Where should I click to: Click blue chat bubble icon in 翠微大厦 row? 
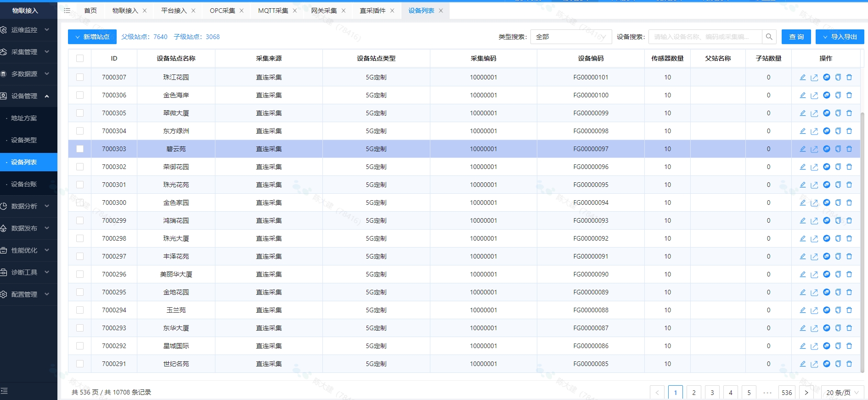pyautogui.click(x=827, y=113)
